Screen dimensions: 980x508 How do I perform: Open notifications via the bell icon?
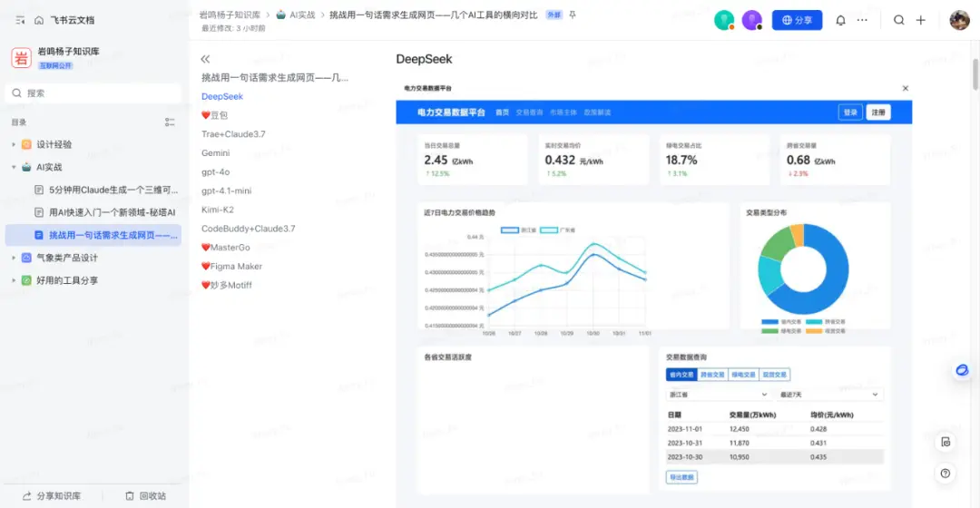coord(840,20)
